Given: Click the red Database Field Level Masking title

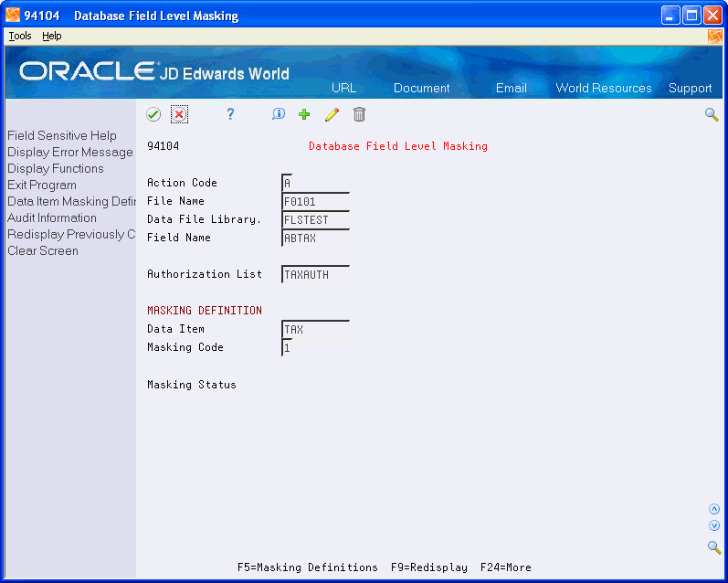Looking at the screenshot, I should (x=398, y=146).
